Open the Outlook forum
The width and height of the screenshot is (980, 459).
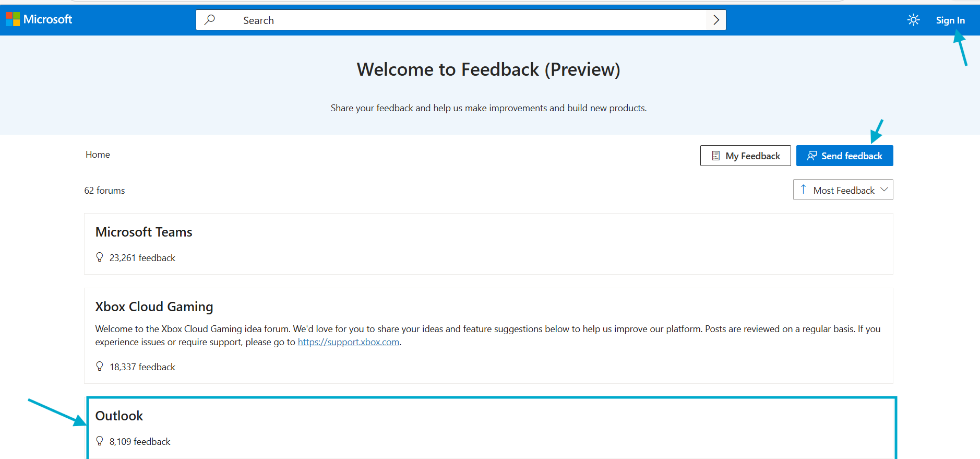(119, 416)
